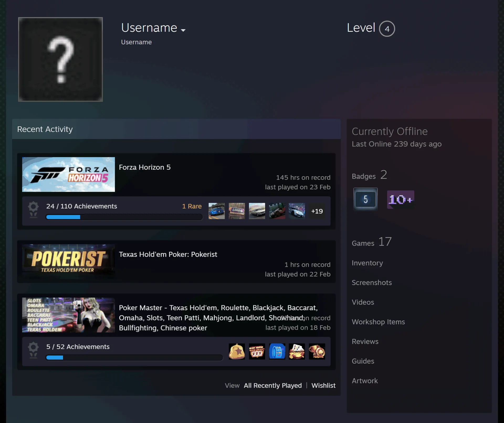Select the 1,000 sign Forza achievement icon
The image size is (504, 423).
(x=237, y=211)
